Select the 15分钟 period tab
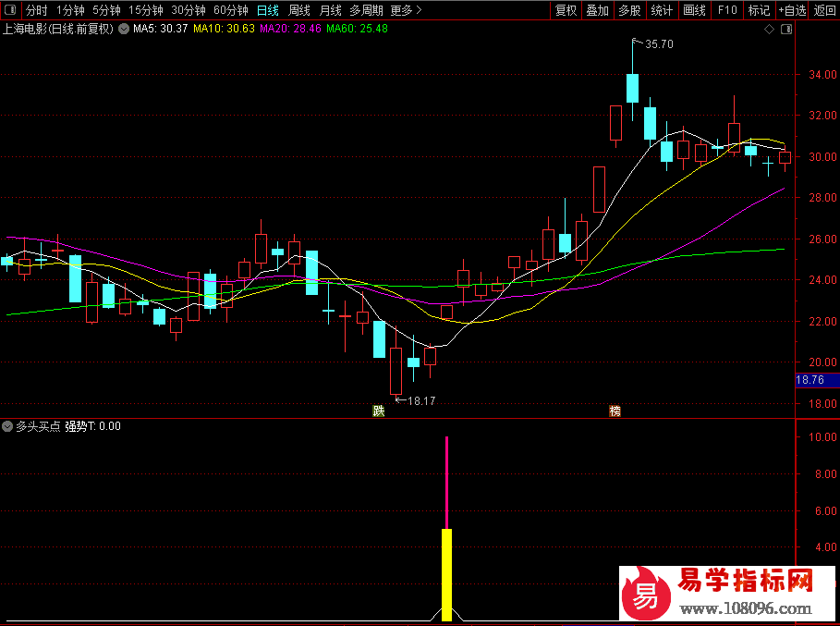Viewport: 840px width, 626px height. point(146,10)
